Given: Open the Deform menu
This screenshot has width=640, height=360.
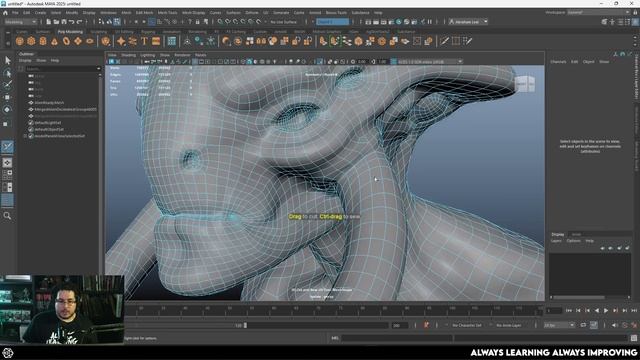Looking at the screenshot, I should pos(251,13).
